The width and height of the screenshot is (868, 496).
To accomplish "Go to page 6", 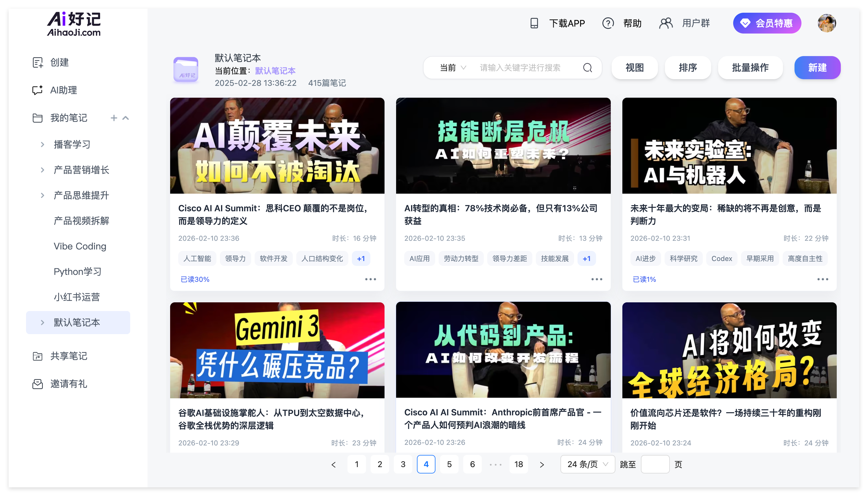I will 472,464.
